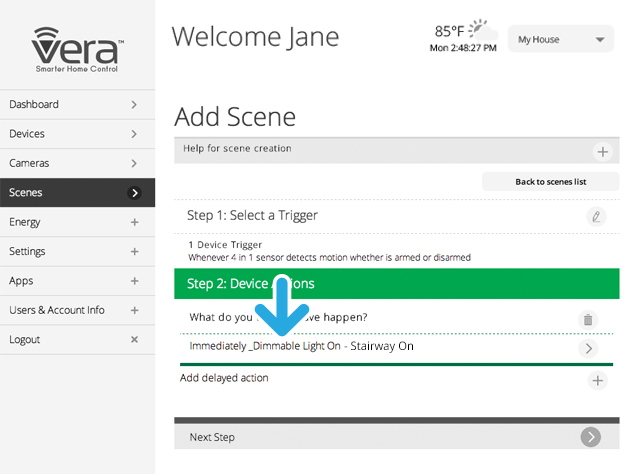Expand Users & Account Info section
This screenshot has height=474, width=640.
coord(134,310)
